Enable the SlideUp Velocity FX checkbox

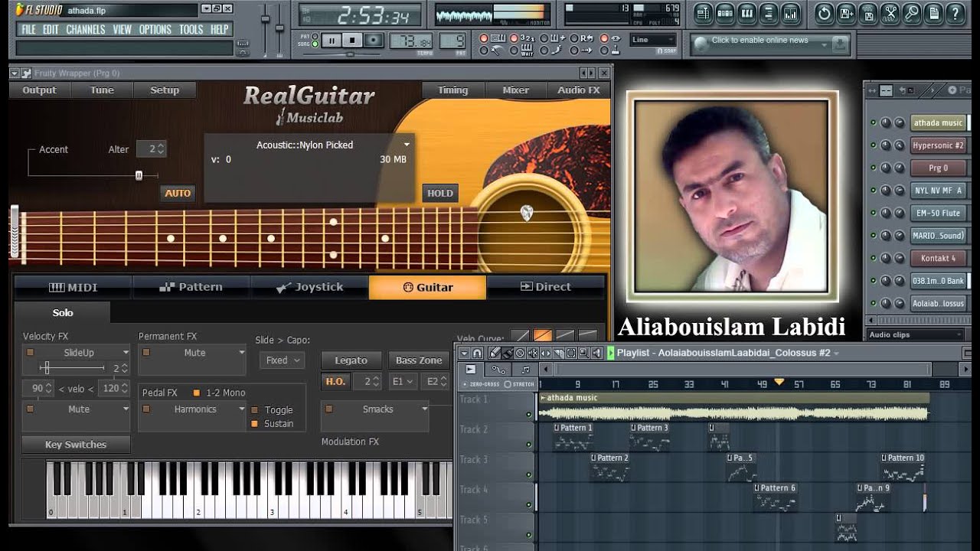(x=31, y=353)
